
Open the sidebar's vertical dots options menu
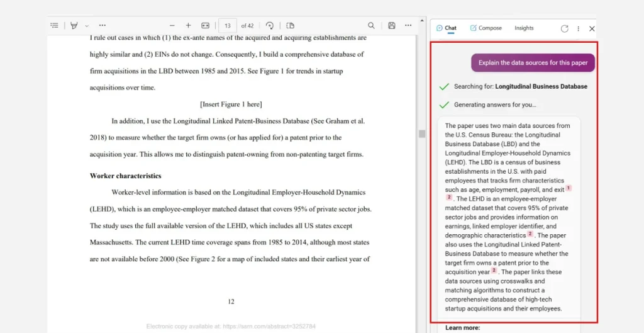tap(578, 28)
